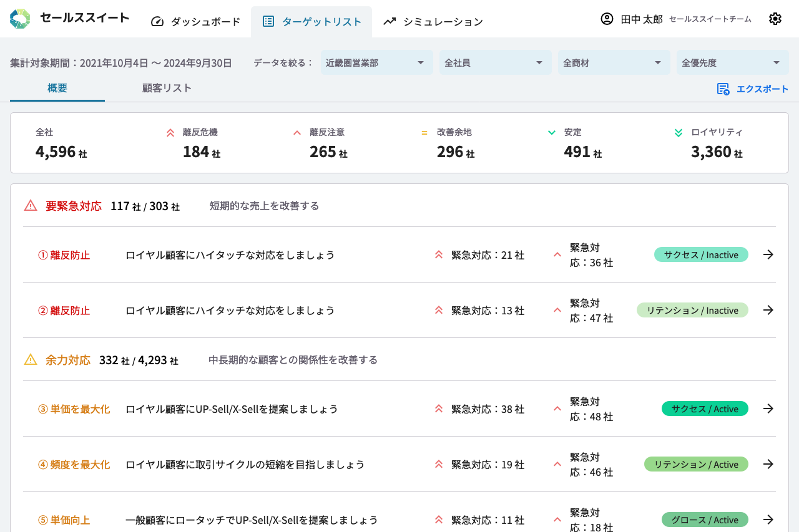Click the single chevron icon beside 緊急対応：47 社
This screenshot has width=799, height=532.
coord(557,310)
